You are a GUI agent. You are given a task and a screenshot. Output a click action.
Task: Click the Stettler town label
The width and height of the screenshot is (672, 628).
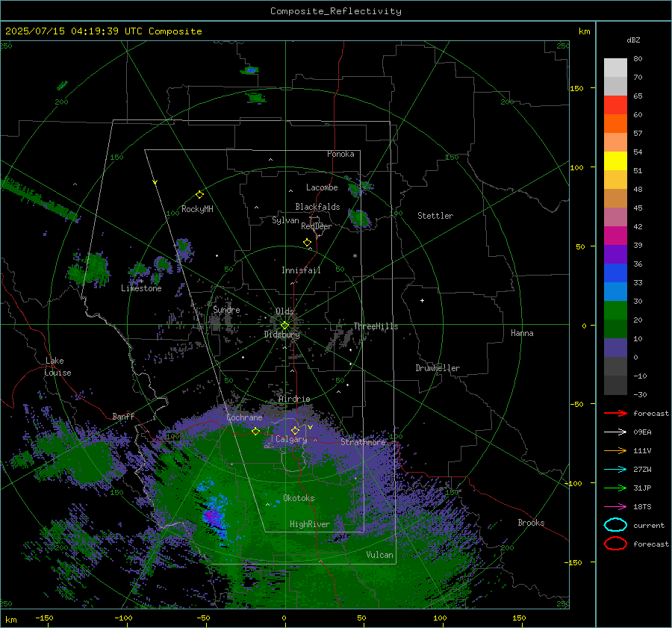click(x=435, y=216)
